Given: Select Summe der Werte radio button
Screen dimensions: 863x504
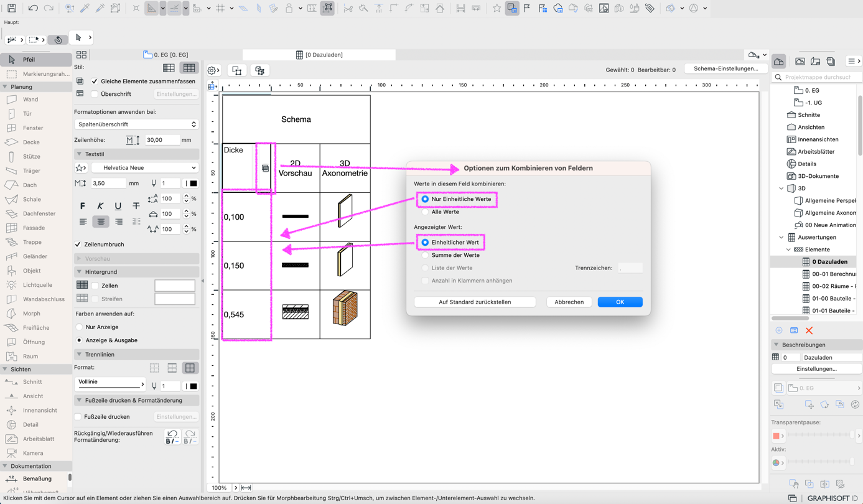Looking at the screenshot, I should [x=425, y=255].
